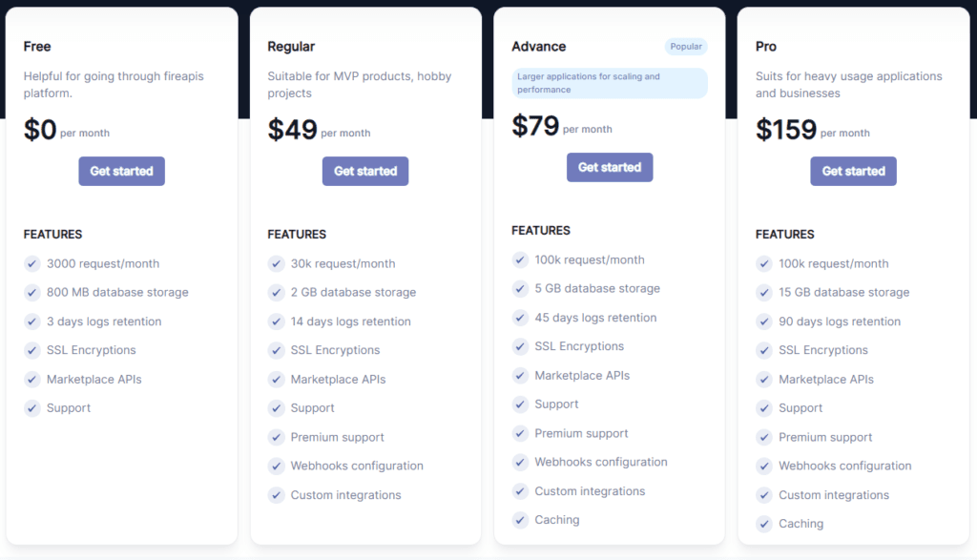Screen dimensions: 977x560
Task: Click the checkmark beside Marketplace APIs in Free plan
Action: (31, 379)
